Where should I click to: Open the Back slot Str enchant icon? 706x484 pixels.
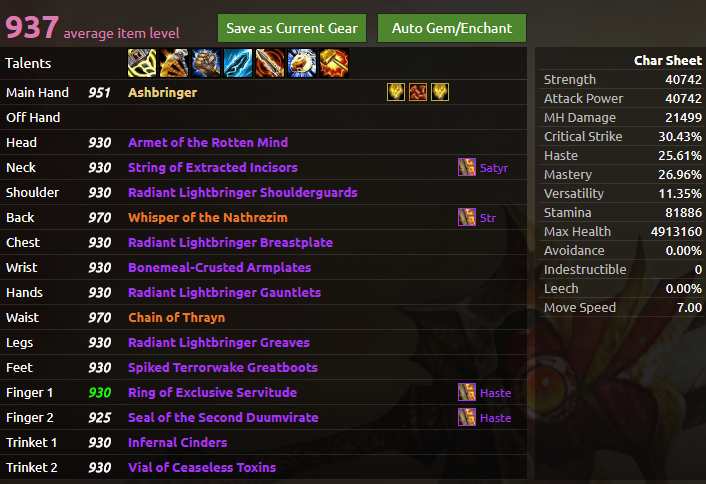click(x=466, y=217)
